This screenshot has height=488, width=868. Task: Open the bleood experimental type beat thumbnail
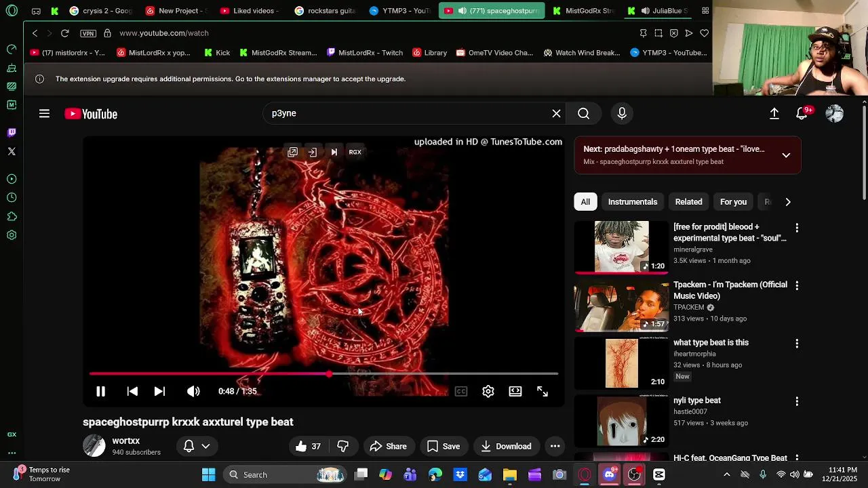pyautogui.click(x=621, y=247)
